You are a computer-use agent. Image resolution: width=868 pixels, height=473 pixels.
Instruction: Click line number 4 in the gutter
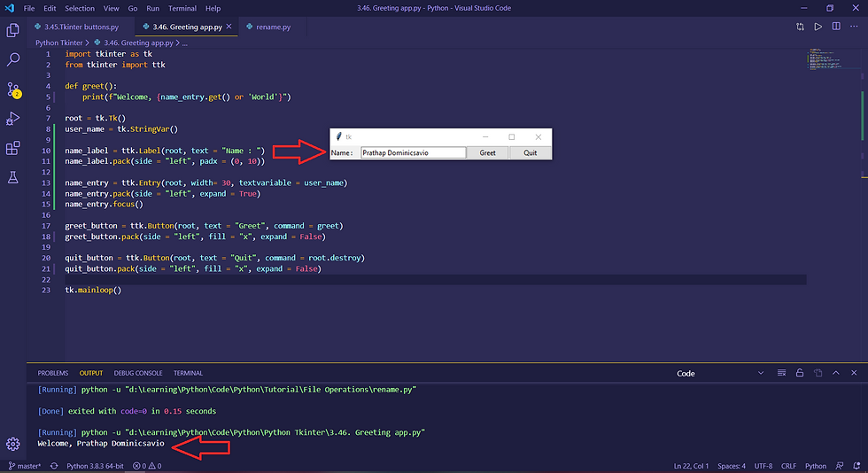(48, 87)
